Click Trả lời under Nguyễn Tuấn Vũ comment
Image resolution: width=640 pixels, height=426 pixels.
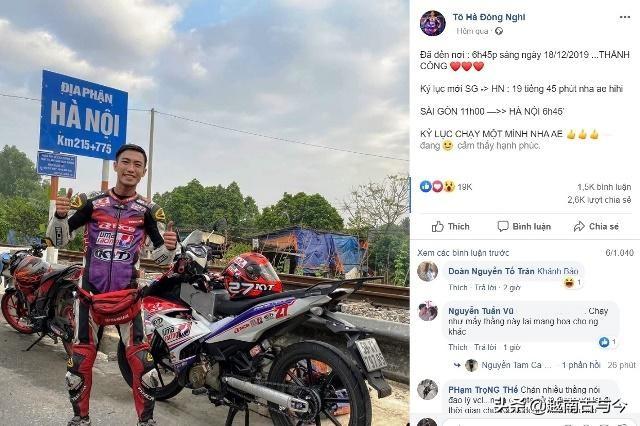(x=485, y=347)
